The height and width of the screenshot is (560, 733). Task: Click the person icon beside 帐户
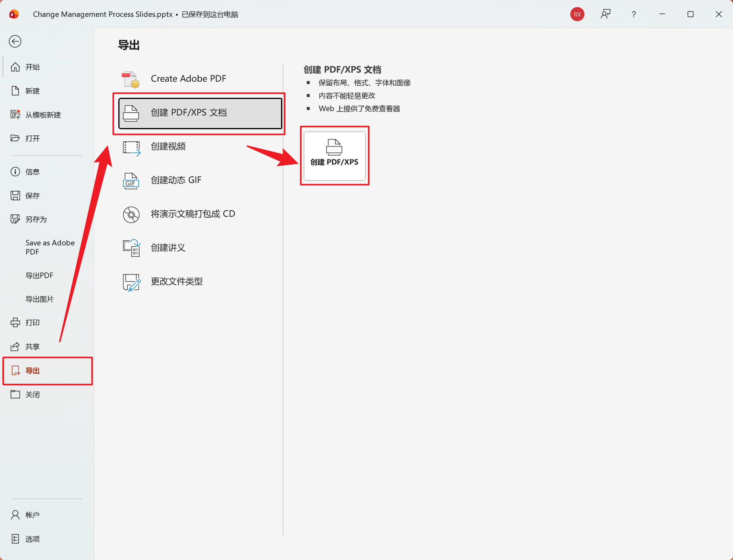tap(15, 515)
